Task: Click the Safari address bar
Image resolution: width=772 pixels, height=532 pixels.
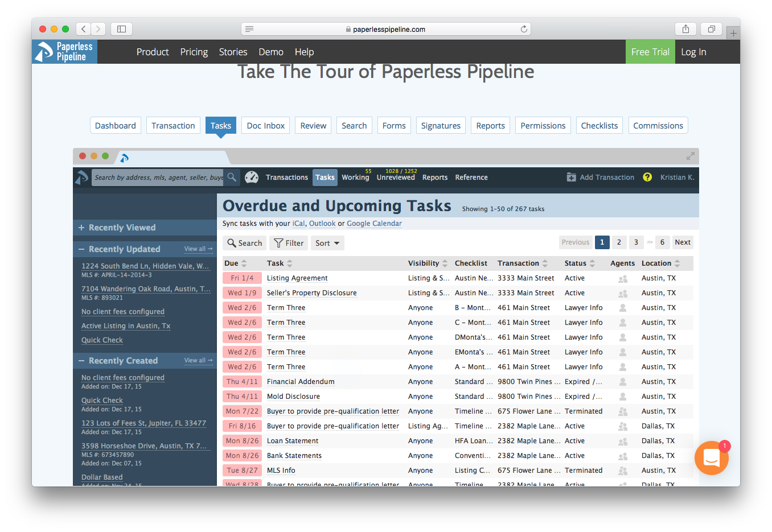Action: coord(386,29)
